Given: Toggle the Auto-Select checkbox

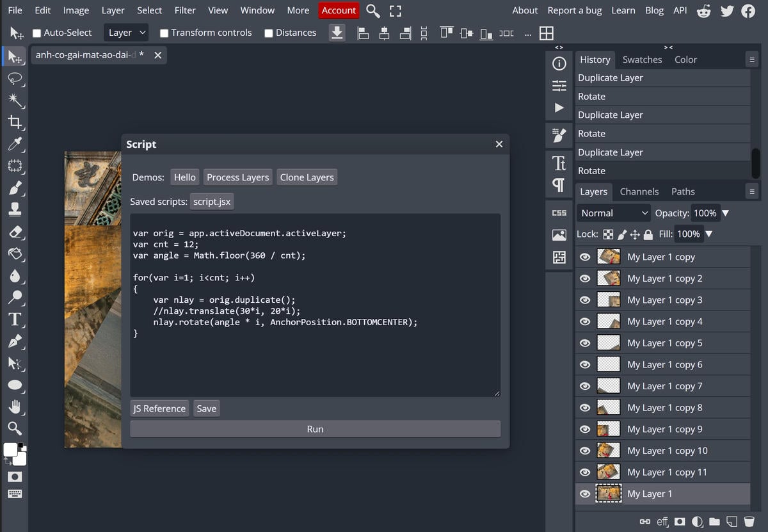Looking at the screenshot, I should coord(36,33).
